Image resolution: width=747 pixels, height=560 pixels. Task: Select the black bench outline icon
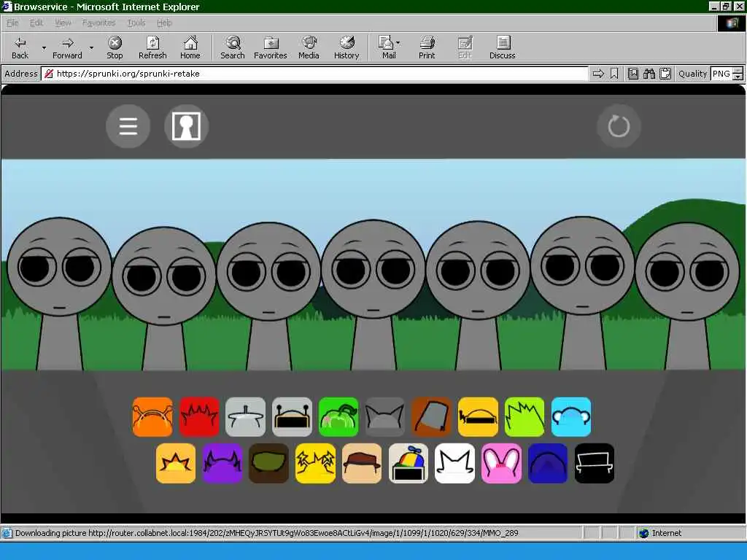pyautogui.click(x=595, y=463)
